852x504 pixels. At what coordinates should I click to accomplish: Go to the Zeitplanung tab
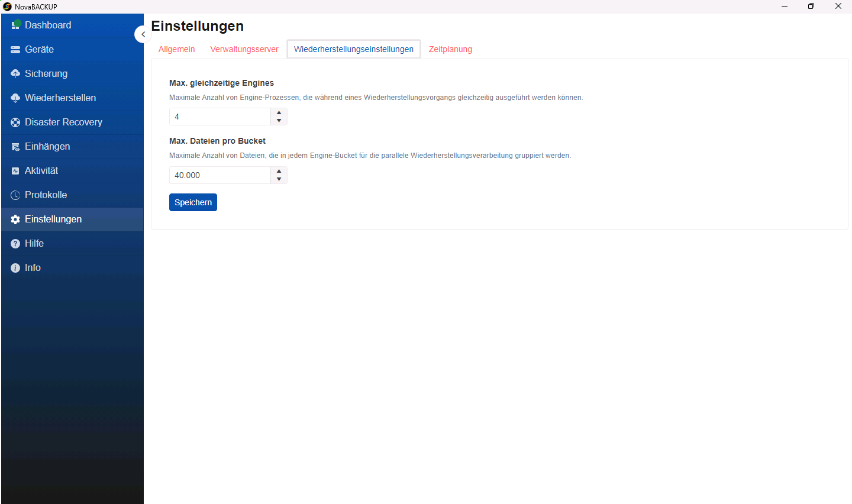[x=450, y=49]
